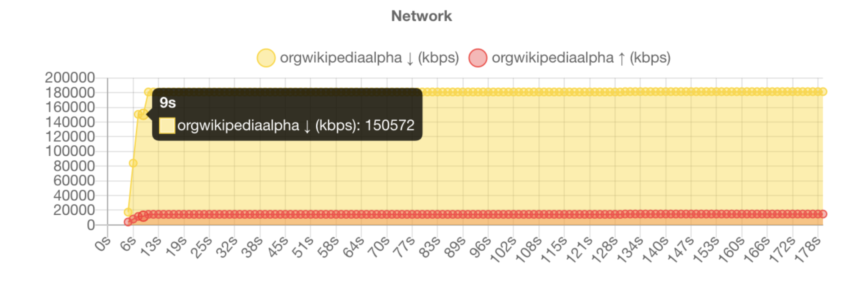Click the tooltip's 9s heading

click(x=167, y=102)
